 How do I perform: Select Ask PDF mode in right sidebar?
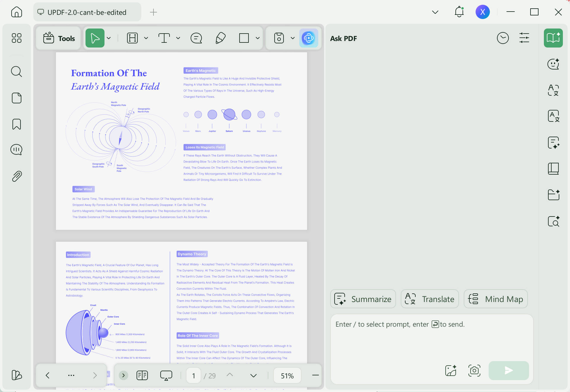click(x=553, y=38)
